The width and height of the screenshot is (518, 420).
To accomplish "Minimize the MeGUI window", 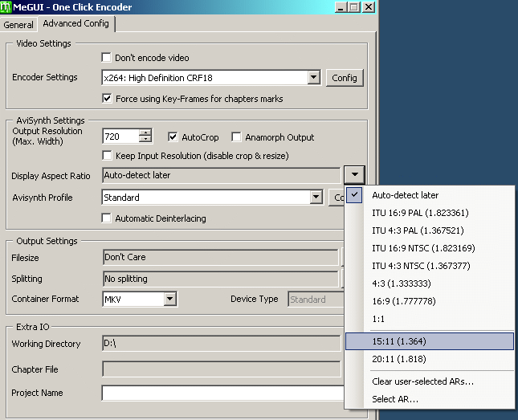I will (x=341, y=7).
